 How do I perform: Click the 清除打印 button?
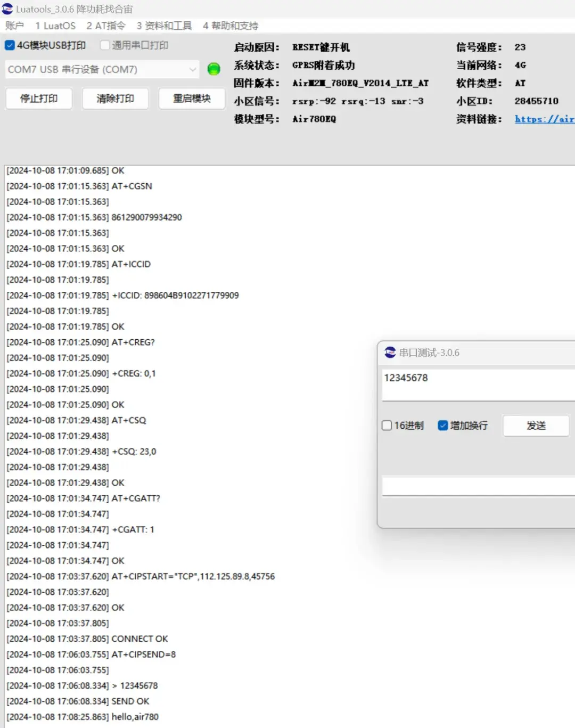pyautogui.click(x=115, y=99)
